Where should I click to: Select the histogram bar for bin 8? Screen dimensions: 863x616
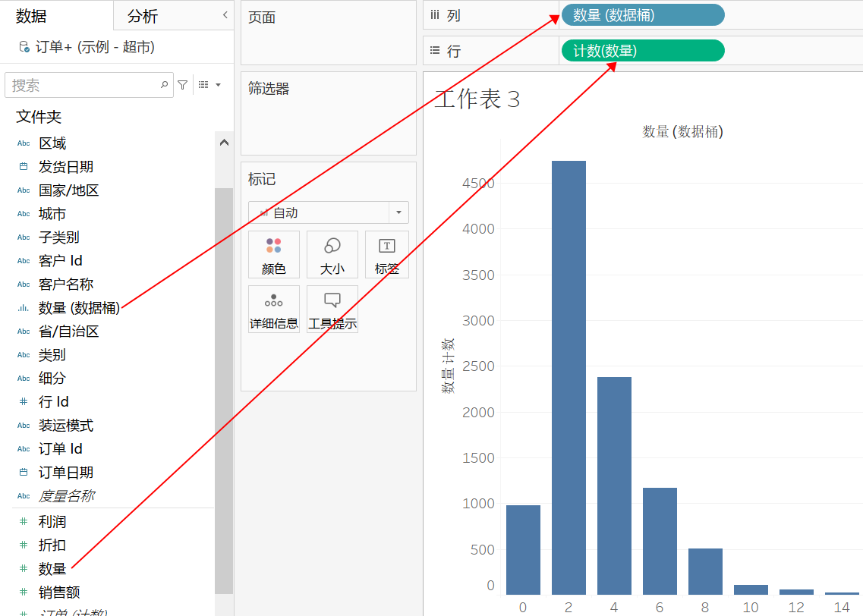coord(705,571)
